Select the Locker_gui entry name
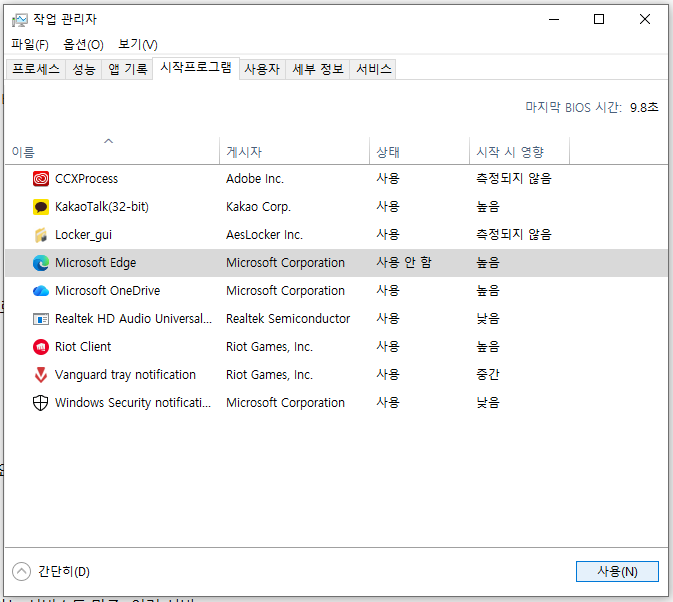 83,235
